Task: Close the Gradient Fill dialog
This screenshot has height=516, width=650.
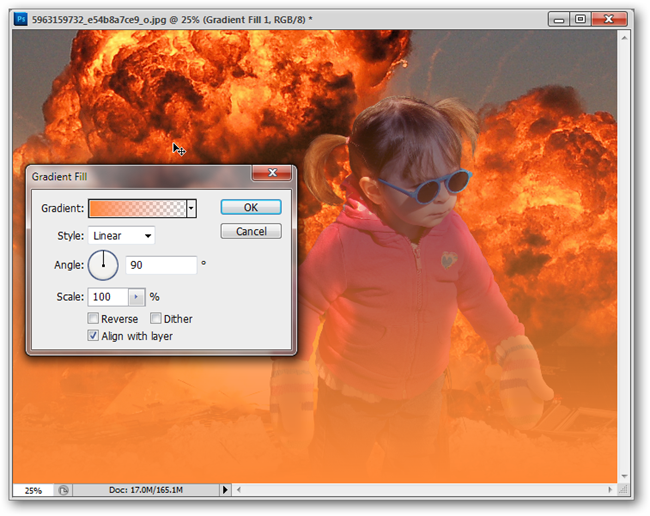Action: point(272,173)
